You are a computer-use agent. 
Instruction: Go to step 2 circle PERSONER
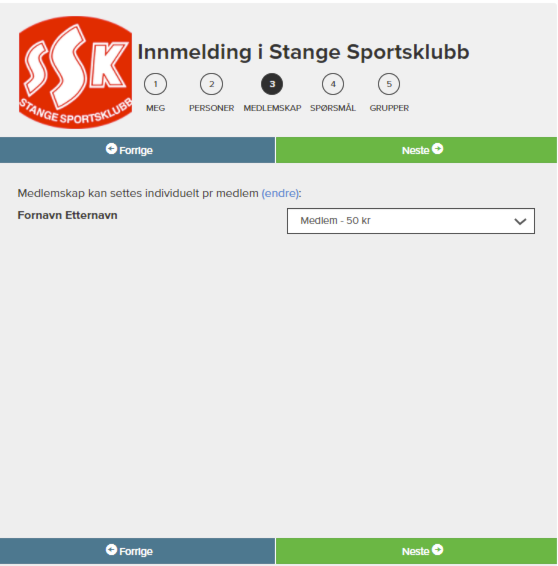(212, 84)
